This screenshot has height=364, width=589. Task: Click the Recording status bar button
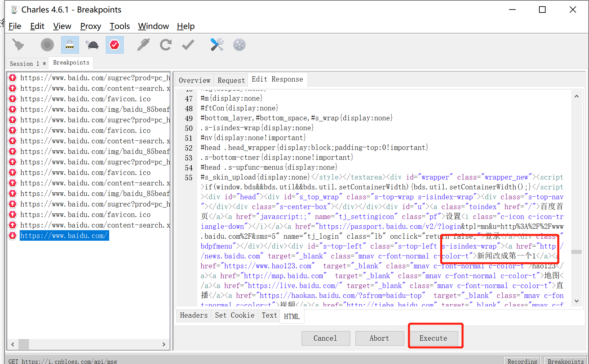coord(522,361)
